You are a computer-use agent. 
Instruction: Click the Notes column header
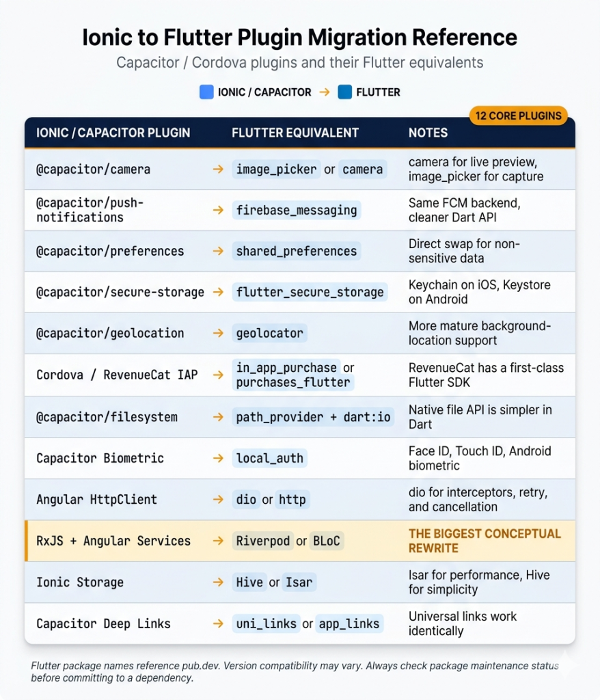point(428,133)
